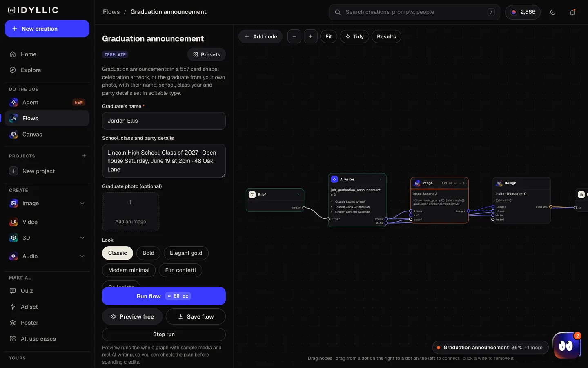Open New project in sidebar
The image size is (588, 368).
tap(47, 171)
